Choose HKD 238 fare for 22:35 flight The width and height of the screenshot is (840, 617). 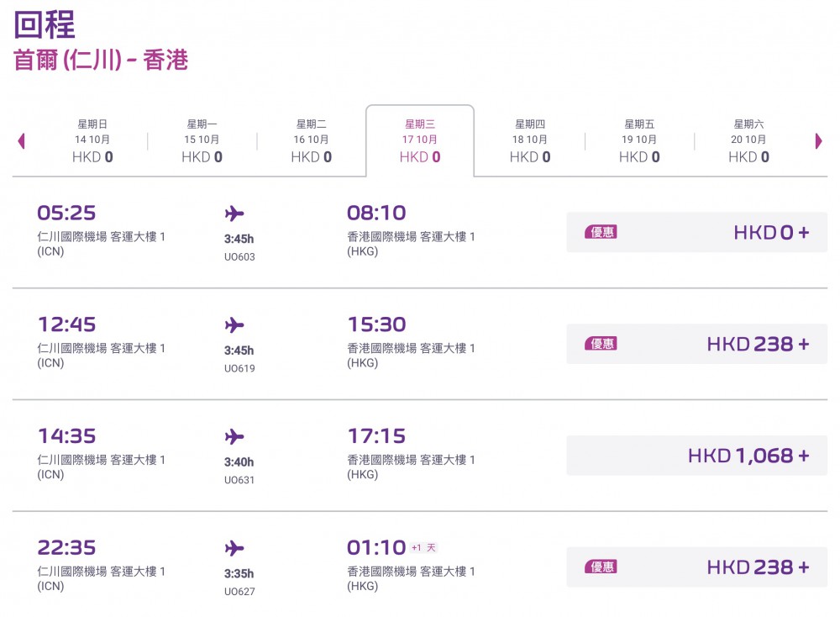(697, 567)
